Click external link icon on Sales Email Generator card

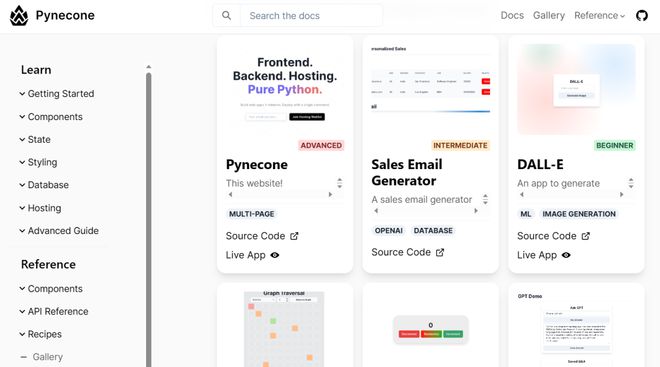coord(440,253)
